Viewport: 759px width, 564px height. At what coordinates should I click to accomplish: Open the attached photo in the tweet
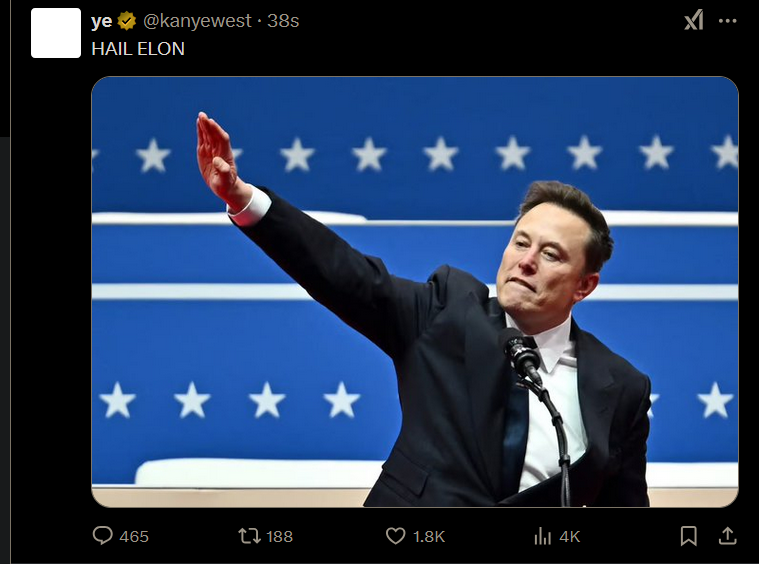coord(415,292)
